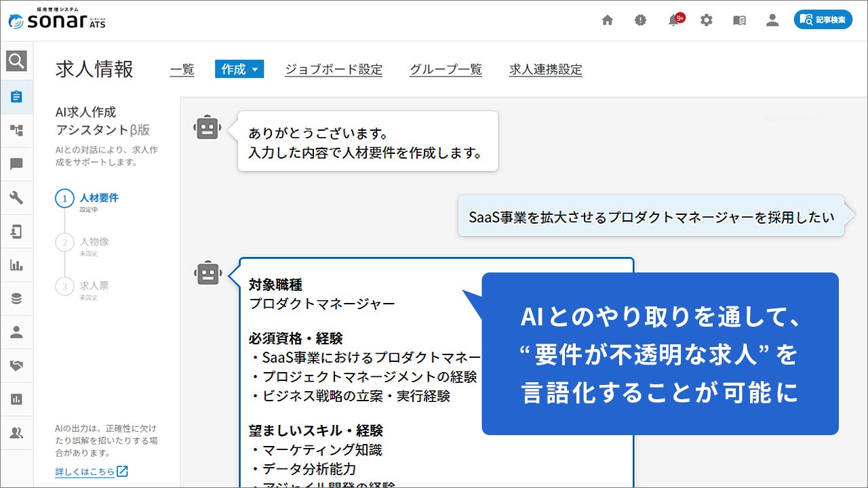
Task: Click the 求人情報 page heading
Action: 94,69
